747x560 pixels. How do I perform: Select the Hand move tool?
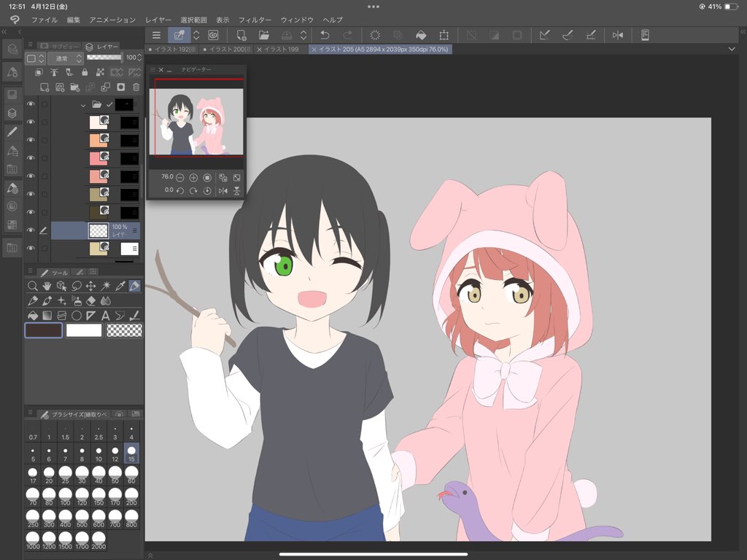pos(47,286)
